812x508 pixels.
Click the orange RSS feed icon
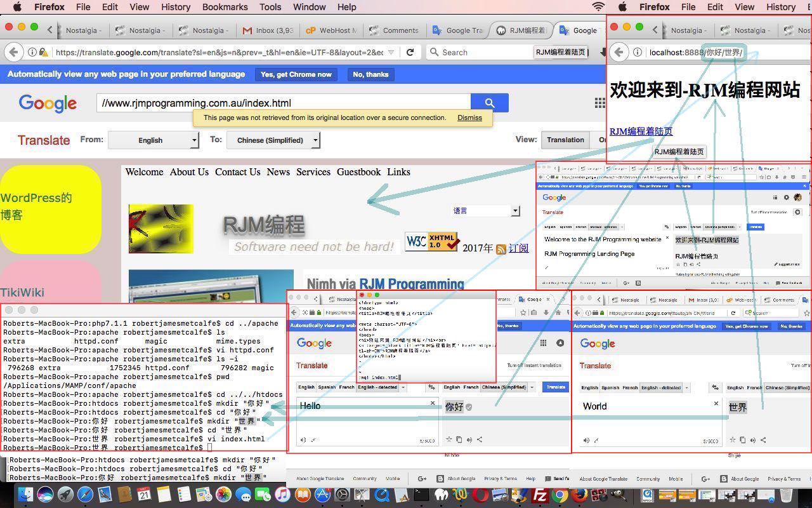(501, 249)
